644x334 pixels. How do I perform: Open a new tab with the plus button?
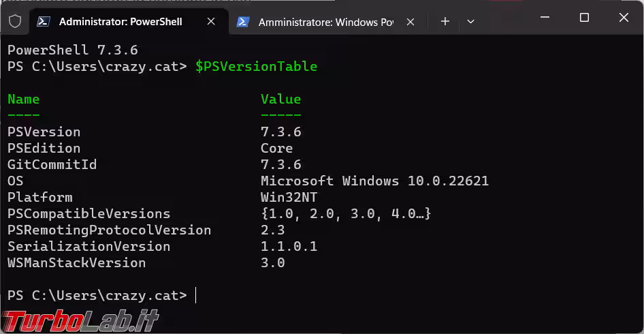[x=445, y=21]
